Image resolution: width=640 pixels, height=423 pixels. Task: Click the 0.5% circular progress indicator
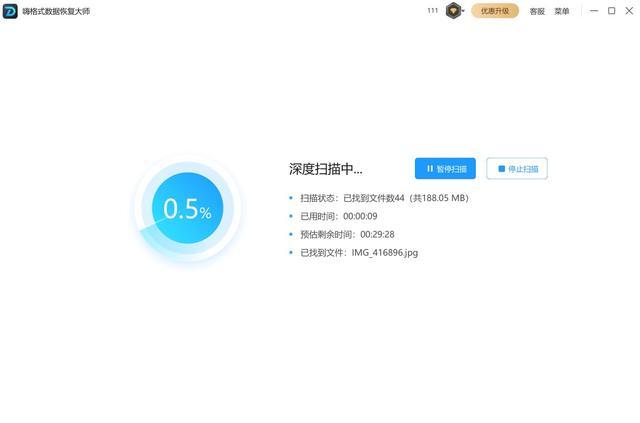click(x=187, y=209)
